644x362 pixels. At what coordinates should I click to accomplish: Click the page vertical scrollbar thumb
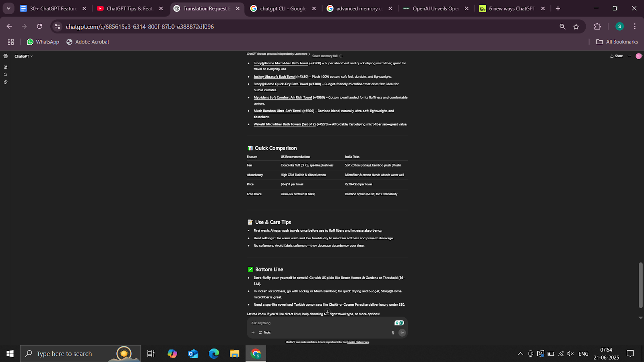[640, 285]
